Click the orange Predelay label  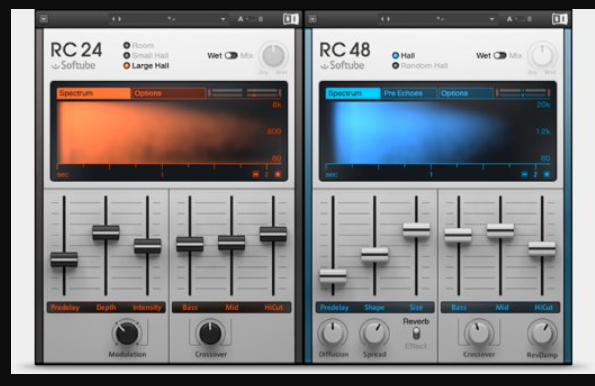click(65, 307)
